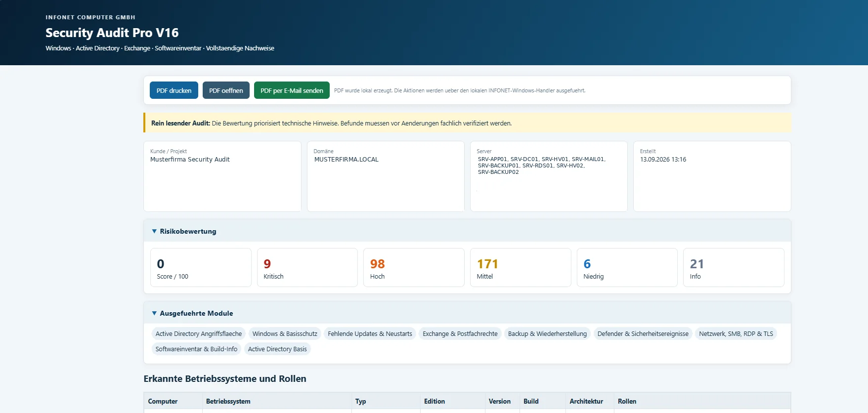Viewport: 868px width, 413px height.
Task: Click the Info count card showing 21
Action: pos(734,267)
